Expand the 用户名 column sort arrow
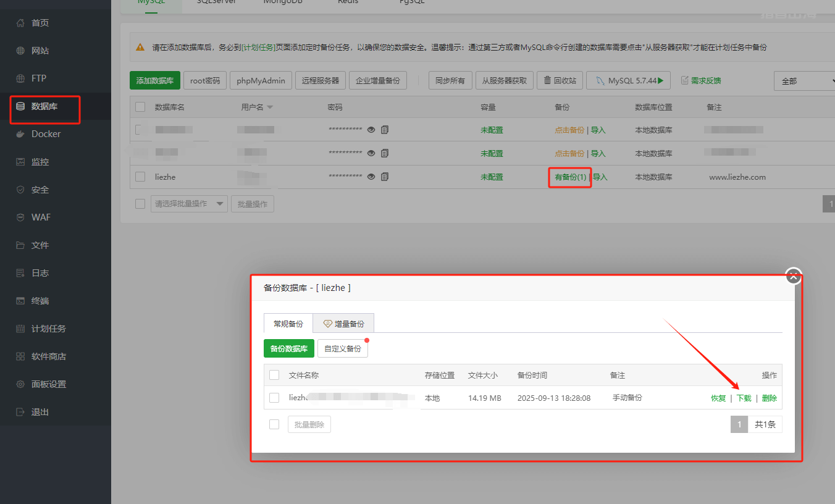835x504 pixels. (x=272, y=107)
